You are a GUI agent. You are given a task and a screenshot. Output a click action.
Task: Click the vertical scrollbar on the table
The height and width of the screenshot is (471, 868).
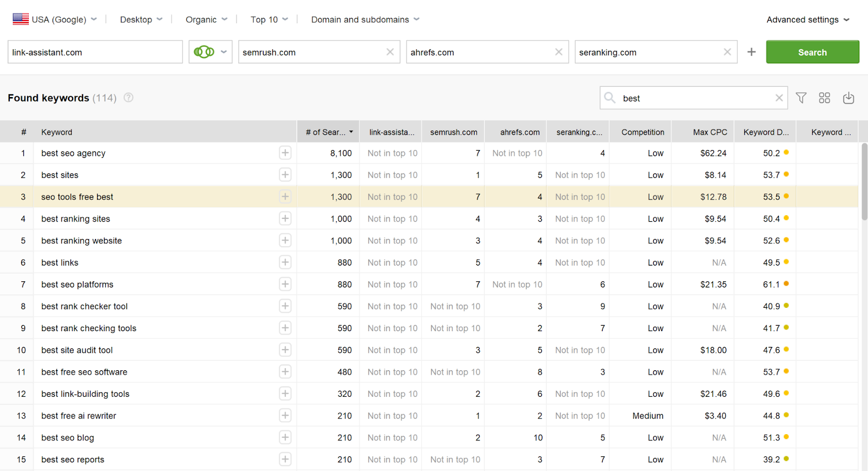[x=864, y=182]
